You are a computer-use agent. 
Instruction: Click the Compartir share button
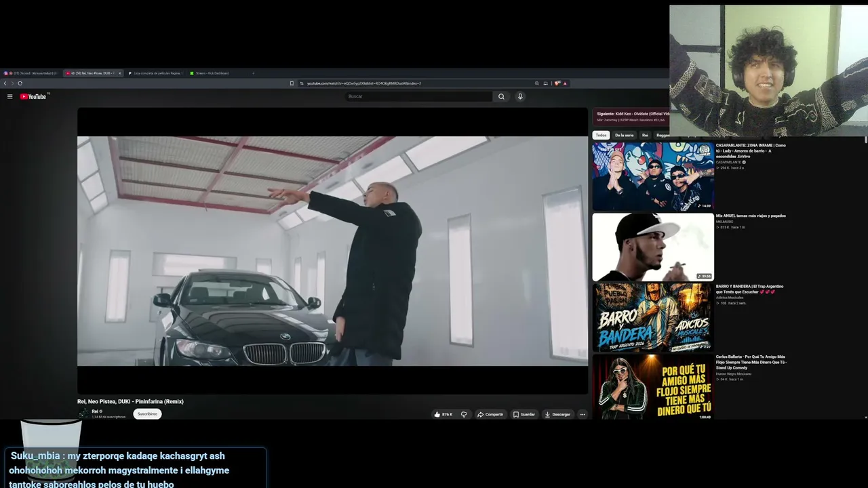point(490,414)
